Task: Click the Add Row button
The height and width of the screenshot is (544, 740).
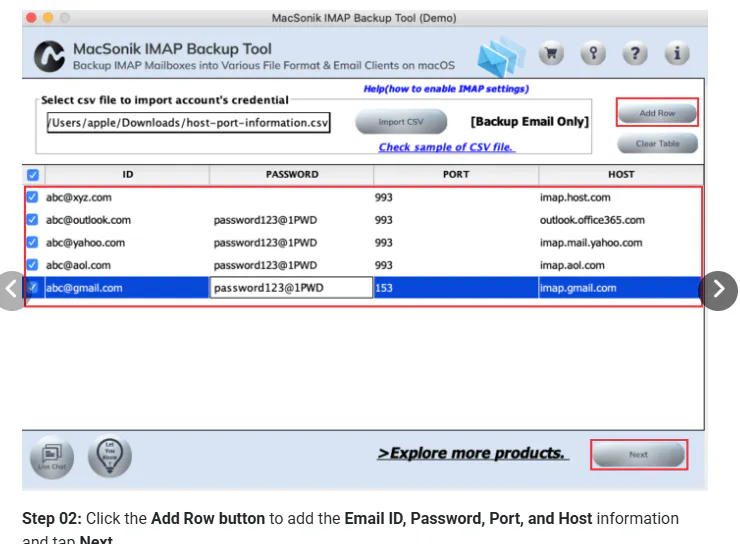Action: pos(657,113)
